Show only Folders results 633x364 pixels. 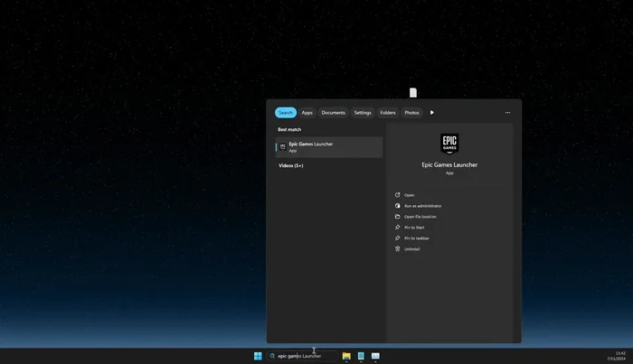pyautogui.click(x=388, y=113)
